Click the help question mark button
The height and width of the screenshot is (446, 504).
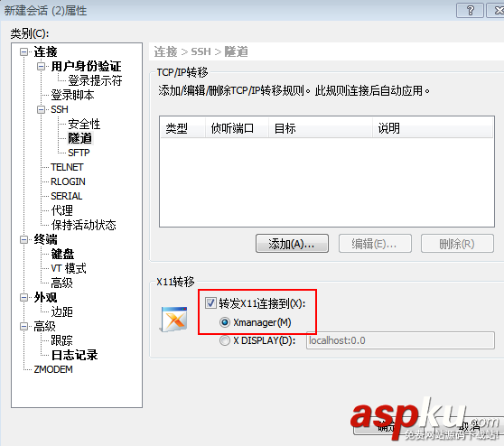pyautogui.click(x=470, y=11)
